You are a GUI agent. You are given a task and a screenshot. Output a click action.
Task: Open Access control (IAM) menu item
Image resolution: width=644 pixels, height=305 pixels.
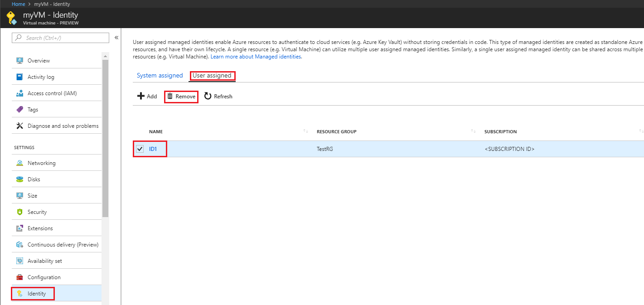[57, 93]
